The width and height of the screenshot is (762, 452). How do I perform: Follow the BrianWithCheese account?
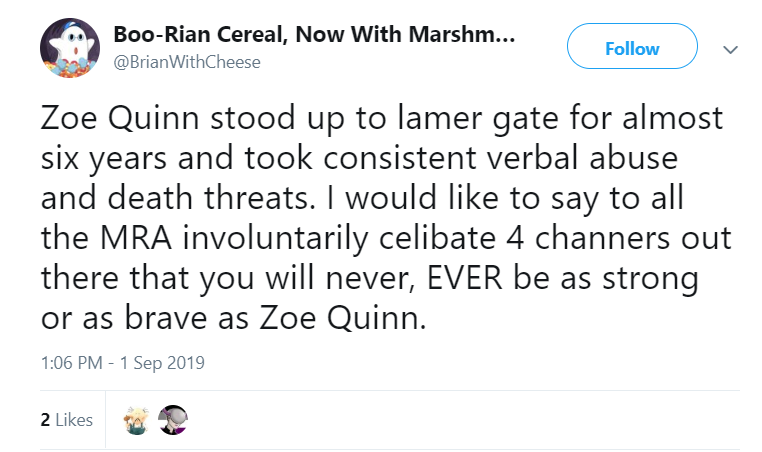pyautogui.click(x=632, y=46)
